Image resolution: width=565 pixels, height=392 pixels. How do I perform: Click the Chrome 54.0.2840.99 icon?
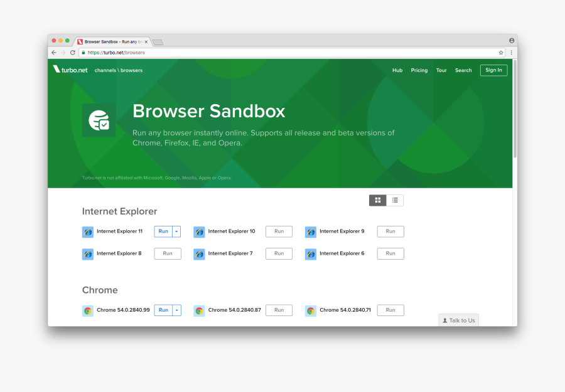point(88,310)
